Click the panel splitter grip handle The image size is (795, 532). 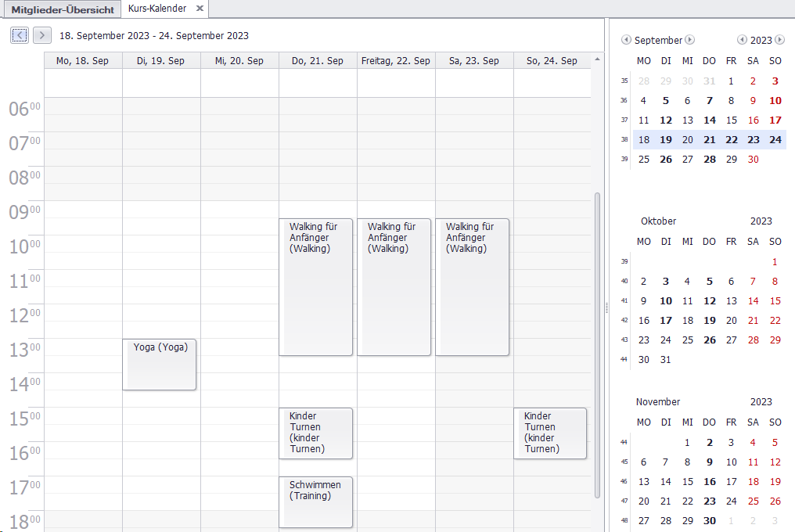click(x=606, y=308)
